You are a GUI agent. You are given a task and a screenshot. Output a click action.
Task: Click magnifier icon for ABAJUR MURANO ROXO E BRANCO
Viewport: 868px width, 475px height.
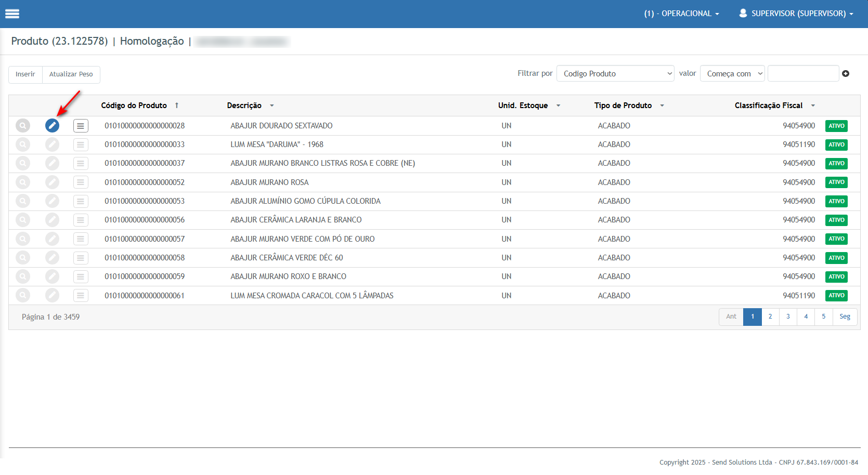pyautogui.click(x=23, y=276)
